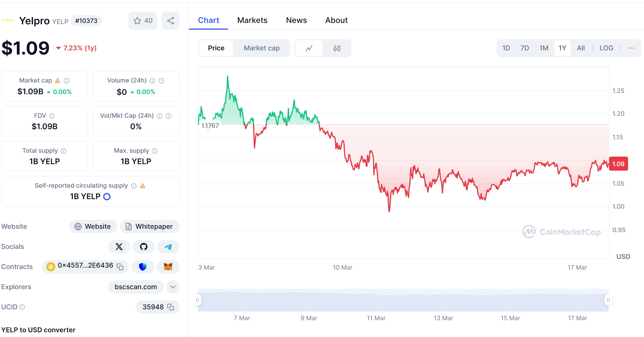Open the GitHub social link
Screen dimensions: 644x337
click(144, 247)
